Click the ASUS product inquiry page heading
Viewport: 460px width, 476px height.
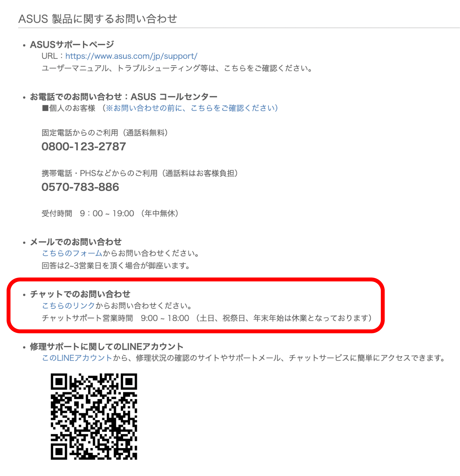coord(98,19)
